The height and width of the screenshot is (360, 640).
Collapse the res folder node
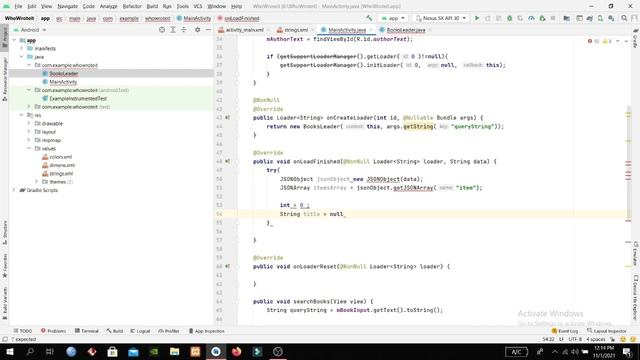pyautogui.click(x=22, y=115)
